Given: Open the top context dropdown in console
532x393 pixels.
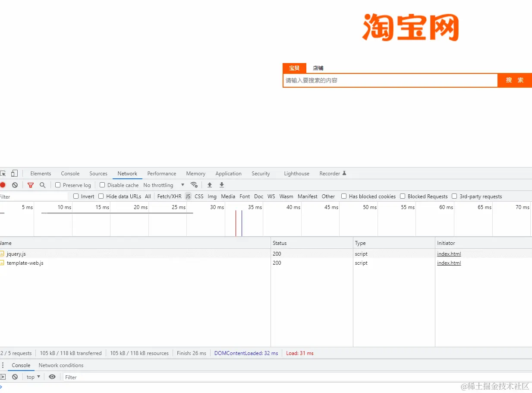Looking at the screenshot, I should (33, 377).
